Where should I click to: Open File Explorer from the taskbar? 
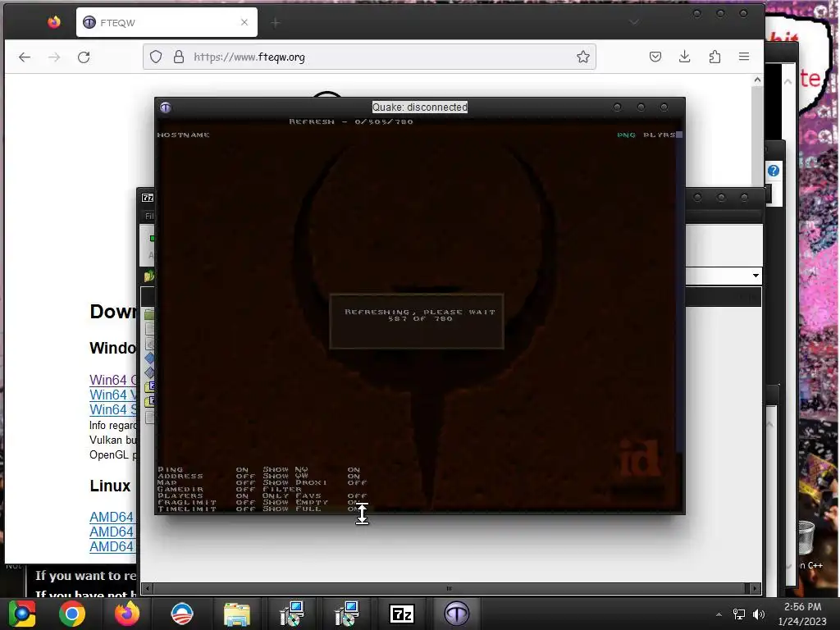[x=237, y=614]
